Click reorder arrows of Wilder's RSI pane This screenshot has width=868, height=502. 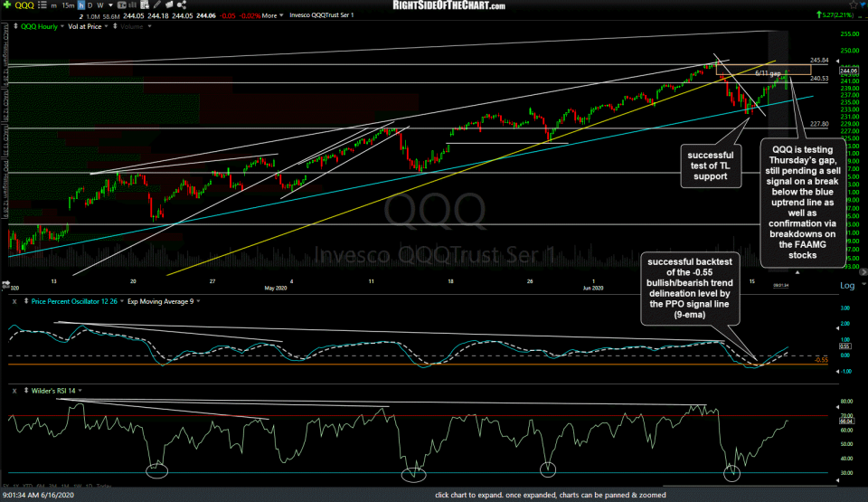click(x=25, y=391)
